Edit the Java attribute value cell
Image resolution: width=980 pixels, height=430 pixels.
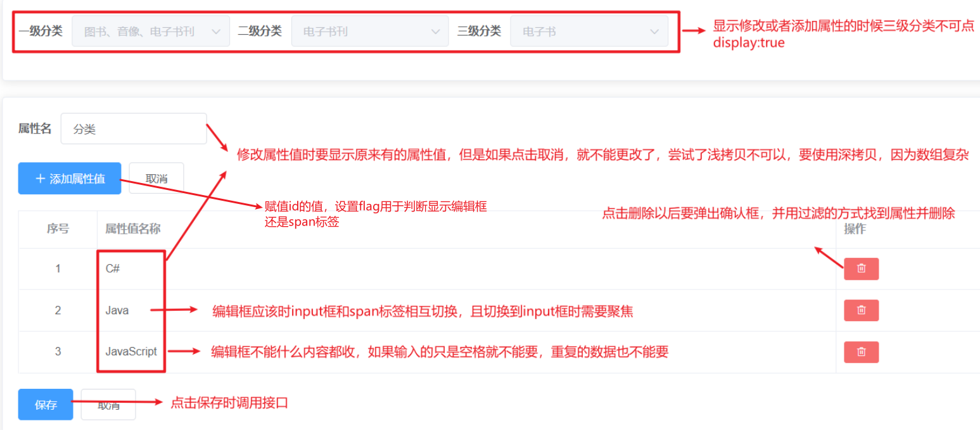click(x=117, y=310)
